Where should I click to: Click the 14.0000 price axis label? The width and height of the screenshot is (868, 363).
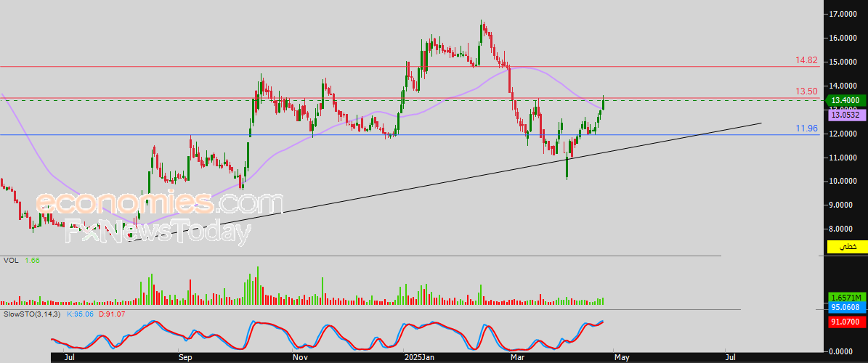pyautogui.click(x=844, y=86)
